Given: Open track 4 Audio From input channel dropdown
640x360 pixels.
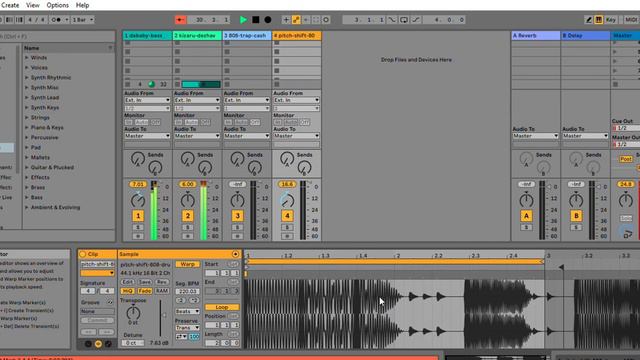Looking at the screenshot, I should pos(296,109).
